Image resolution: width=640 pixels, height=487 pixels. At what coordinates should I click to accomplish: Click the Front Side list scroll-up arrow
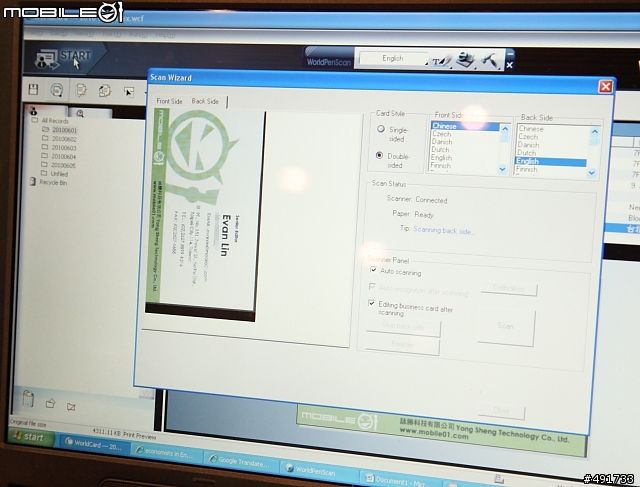pos(505,129)
